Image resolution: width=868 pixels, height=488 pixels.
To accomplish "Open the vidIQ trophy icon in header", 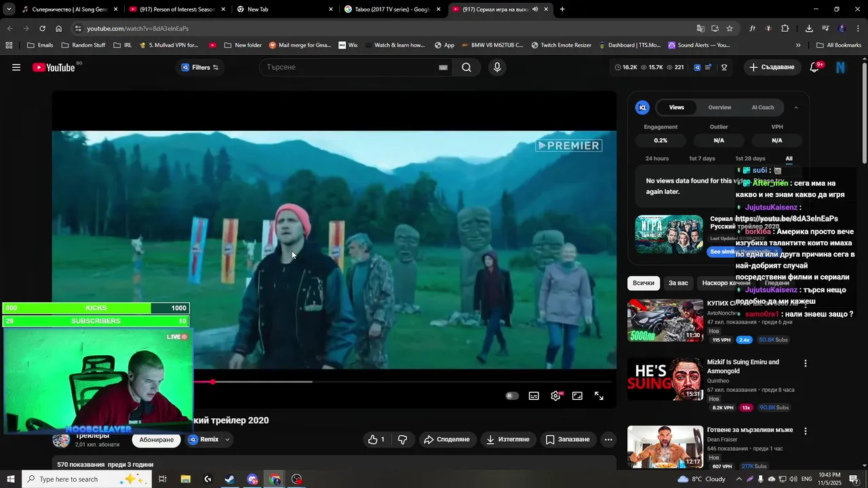I will (724, 67).
